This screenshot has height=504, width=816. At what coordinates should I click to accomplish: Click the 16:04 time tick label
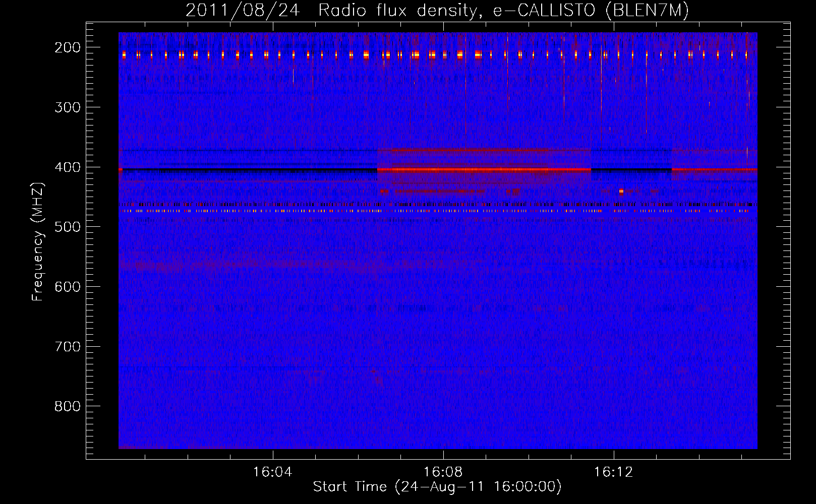coord(272,472)
